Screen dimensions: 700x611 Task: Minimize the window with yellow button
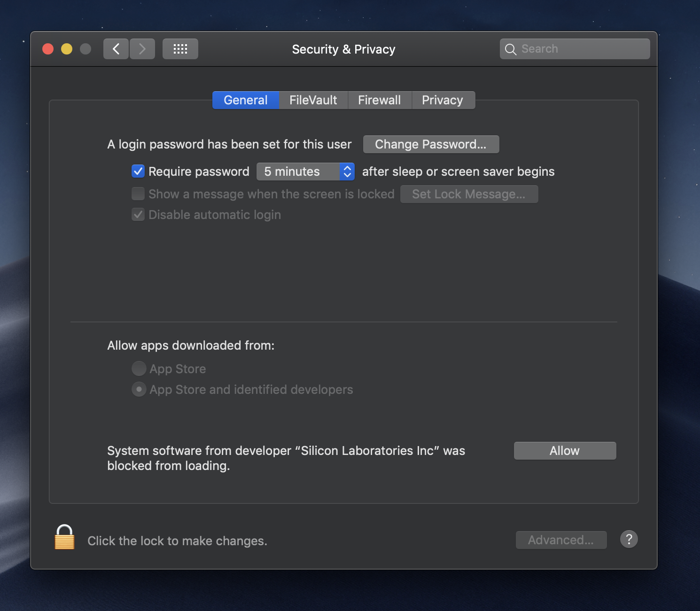click(67, 49)
